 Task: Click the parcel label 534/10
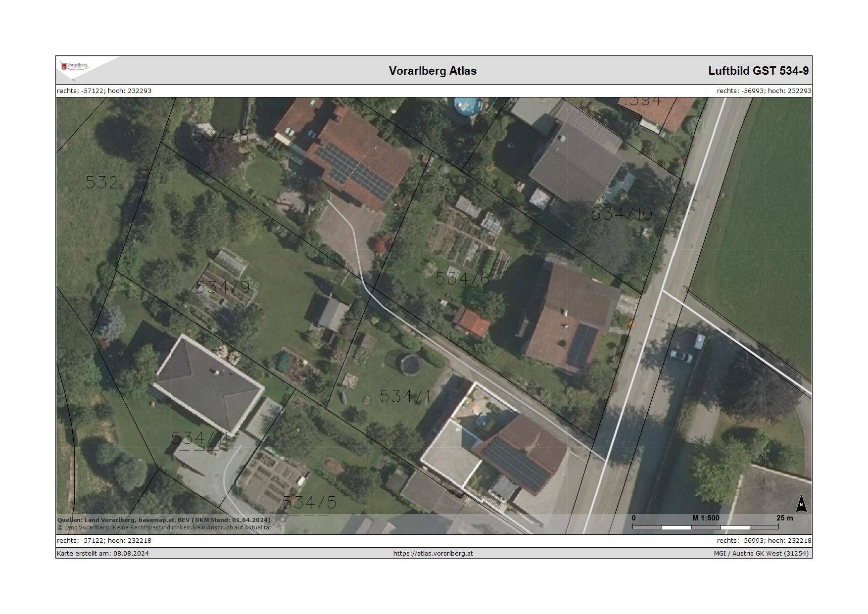click(x=622, y=214)
